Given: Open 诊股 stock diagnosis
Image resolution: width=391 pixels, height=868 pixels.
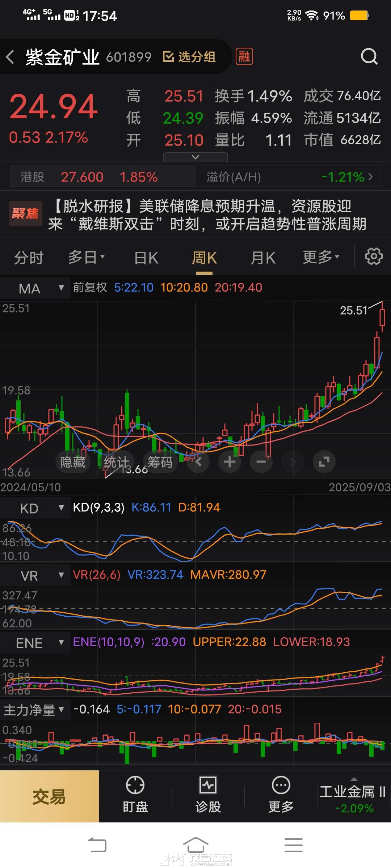Looking at the screenshot, I should point(208,796).
